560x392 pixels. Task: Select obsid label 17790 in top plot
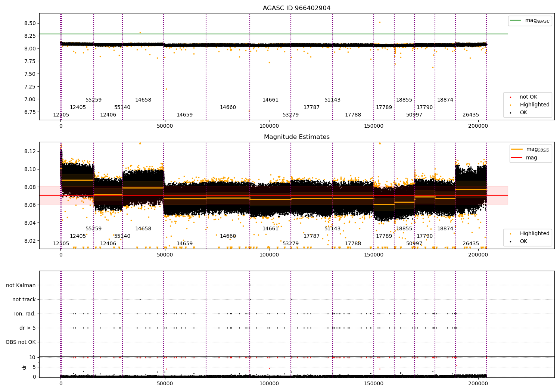tap(424, 108)
